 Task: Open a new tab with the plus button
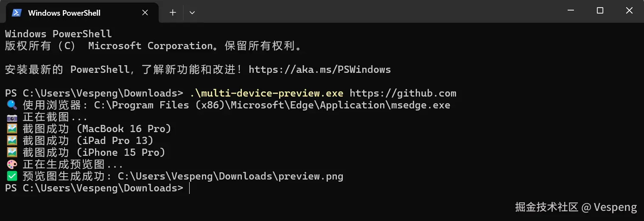(173, 13)
